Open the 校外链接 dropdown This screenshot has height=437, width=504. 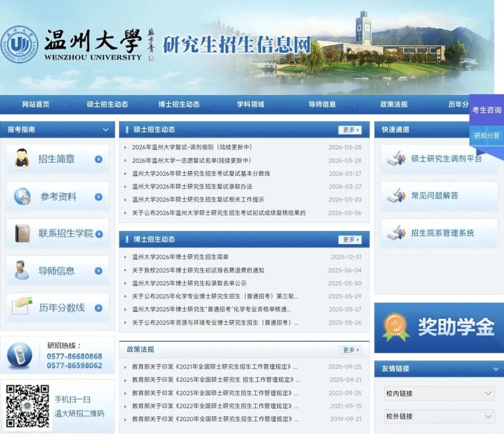(439, 416)
